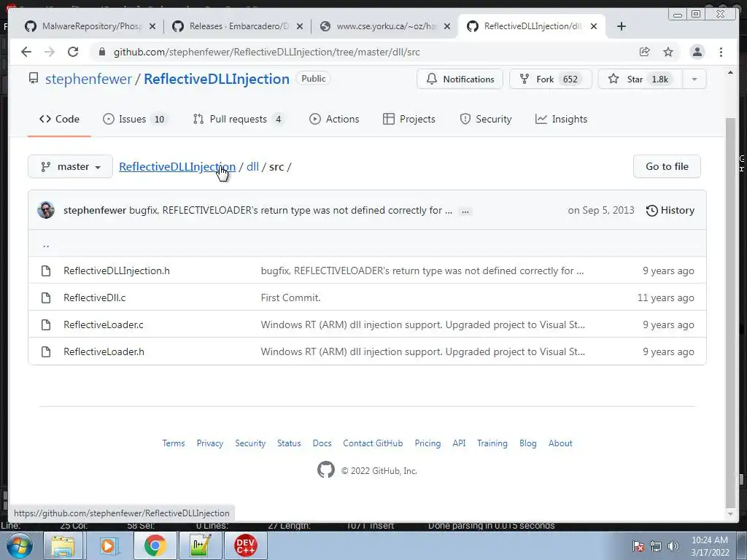Click the GitHub logo in the footer

(326, 470)
